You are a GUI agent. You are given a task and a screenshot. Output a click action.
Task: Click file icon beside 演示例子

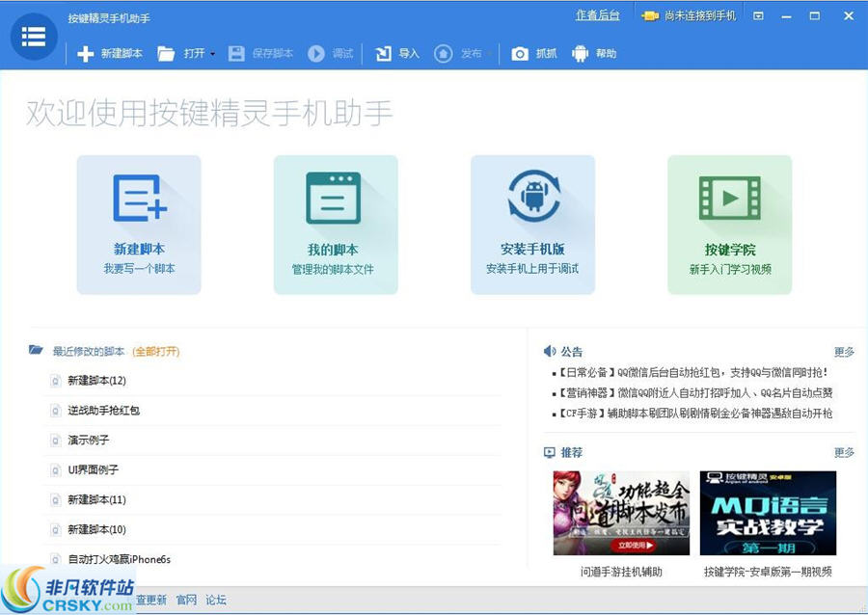tap(55, 441)
